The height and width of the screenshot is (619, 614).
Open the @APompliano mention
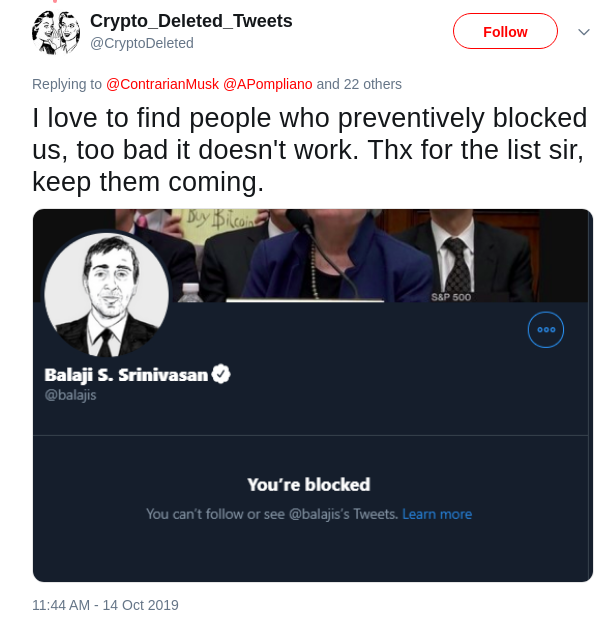pos(268,84)
